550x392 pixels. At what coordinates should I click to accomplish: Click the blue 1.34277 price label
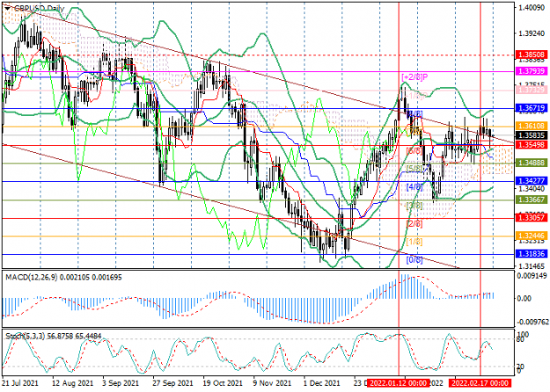click(x=532, y=181)
